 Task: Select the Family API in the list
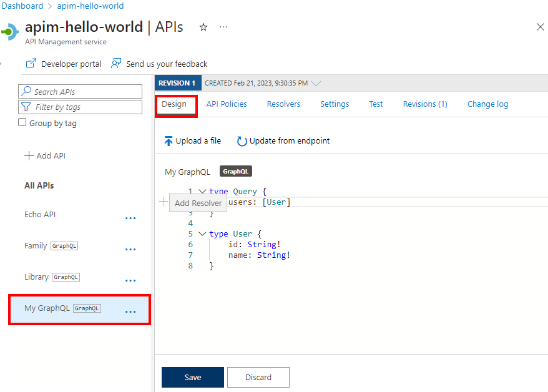coord(36,246)
